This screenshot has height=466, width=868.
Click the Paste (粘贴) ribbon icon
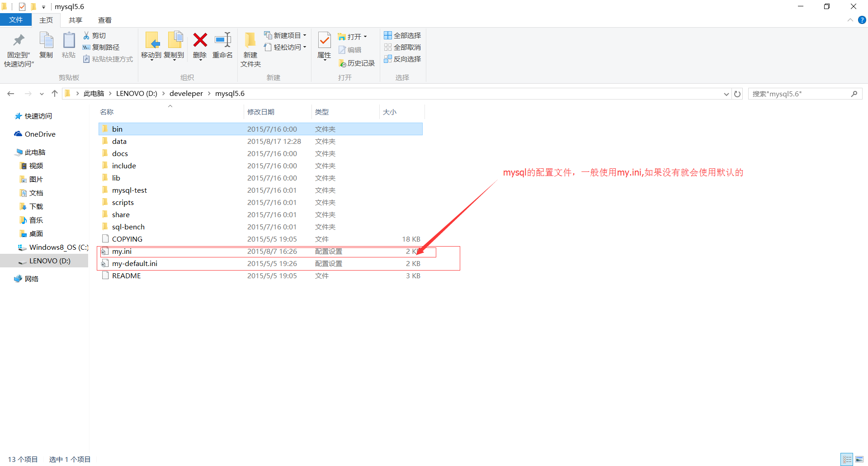coord(69,40)
